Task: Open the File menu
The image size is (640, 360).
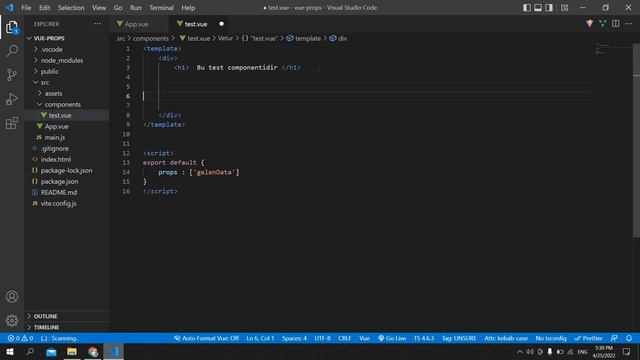Action: pos(26,8)
